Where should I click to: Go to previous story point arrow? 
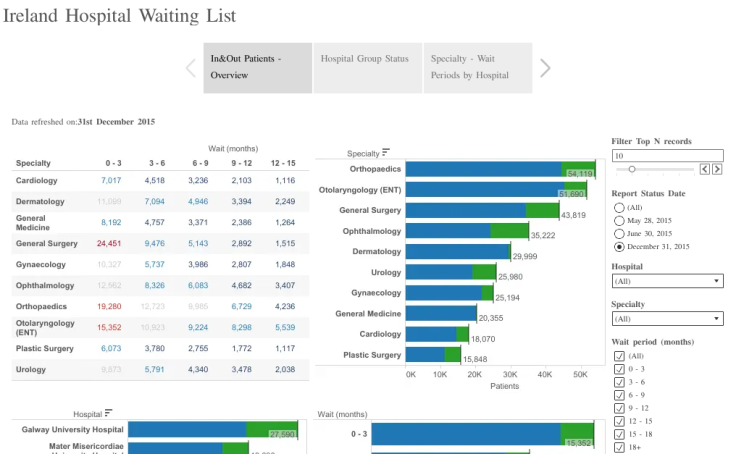tap(191, 68)
